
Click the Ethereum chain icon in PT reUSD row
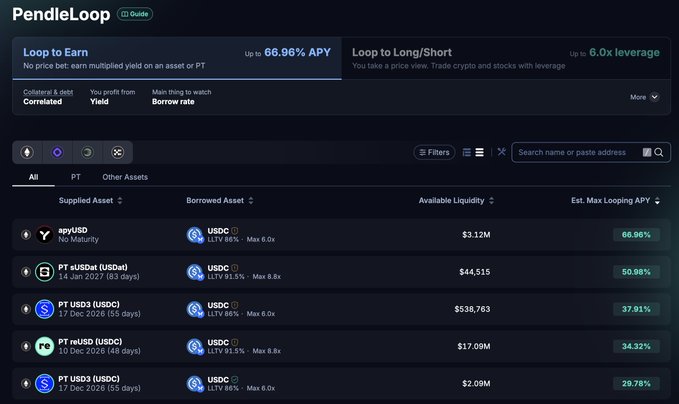26,346
